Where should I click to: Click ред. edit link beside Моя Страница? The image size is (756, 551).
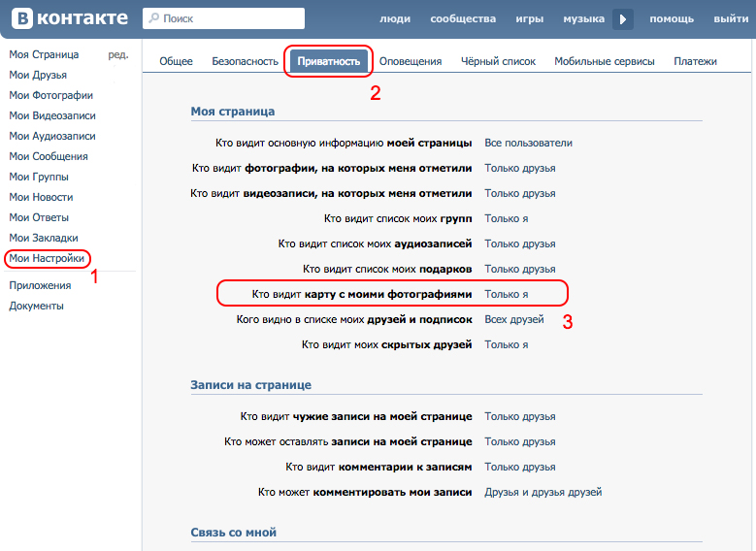pyautogui.click(x=118, y=54)
